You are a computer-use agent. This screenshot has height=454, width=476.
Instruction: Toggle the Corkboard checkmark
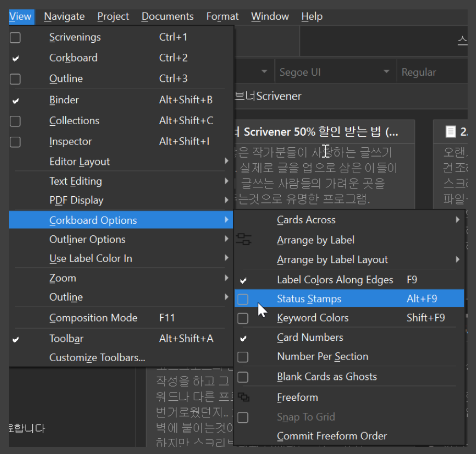click(x=16, y=58)
